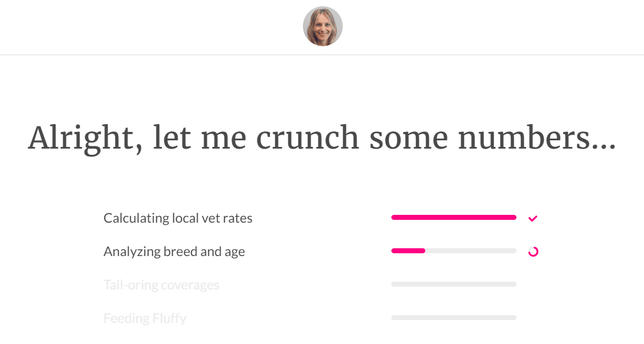Click the 'Calculating local vet rates' label

(178, 218)
